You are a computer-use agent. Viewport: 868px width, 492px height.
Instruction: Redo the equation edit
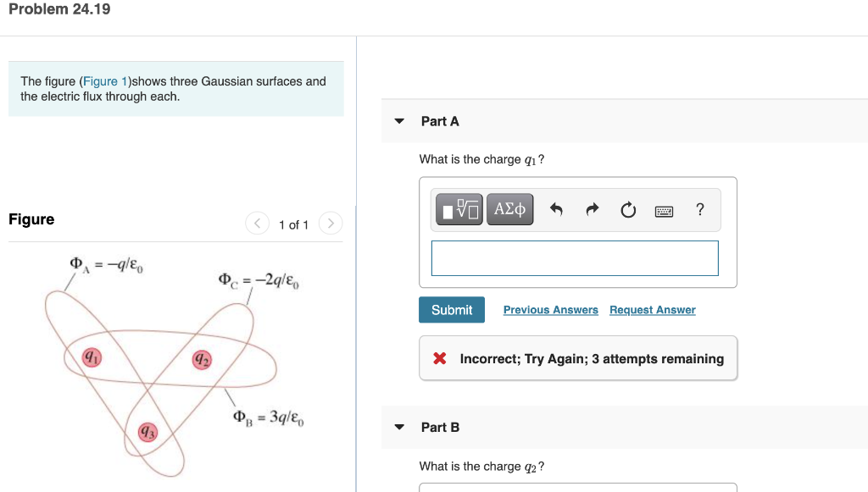coord(591,209)
